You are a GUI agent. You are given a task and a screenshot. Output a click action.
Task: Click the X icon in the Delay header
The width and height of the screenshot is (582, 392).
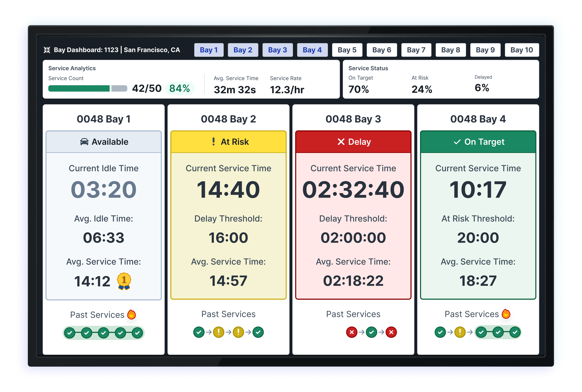pos(341,142)
